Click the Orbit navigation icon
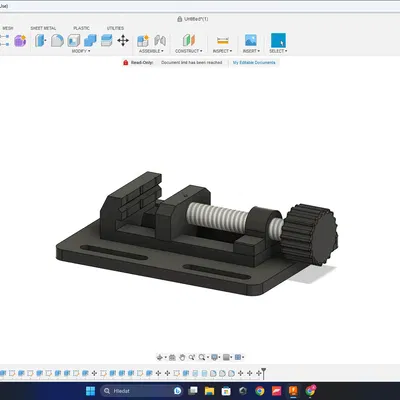The height and width of the screenshot is (400, 400). pos(159,357)
